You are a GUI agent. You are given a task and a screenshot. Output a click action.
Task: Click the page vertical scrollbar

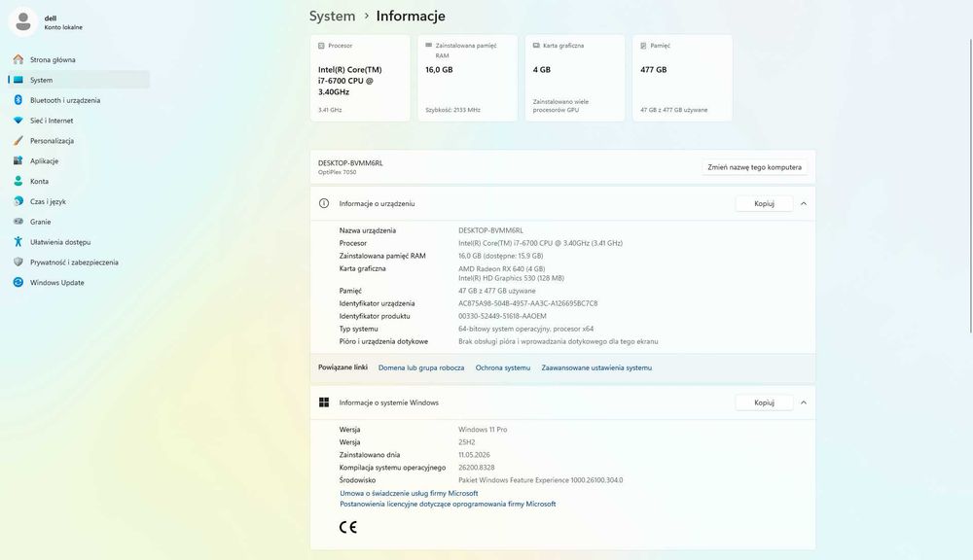pyautogui.click(x=970, y=186)
